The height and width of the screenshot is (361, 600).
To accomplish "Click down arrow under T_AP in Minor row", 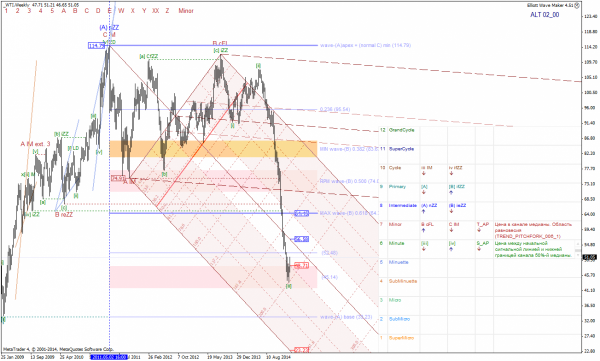I will (479, 230).
